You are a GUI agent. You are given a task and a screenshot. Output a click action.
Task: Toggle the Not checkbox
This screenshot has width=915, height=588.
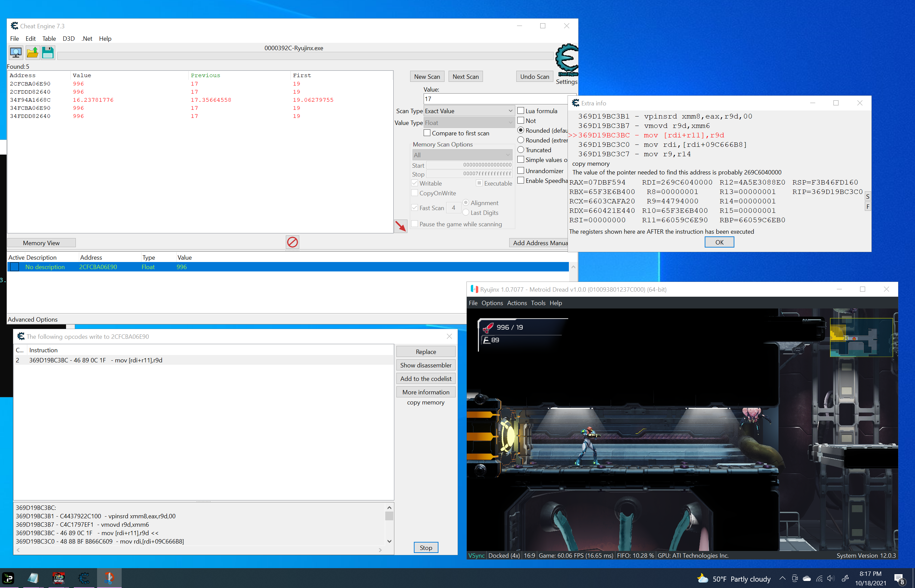coord(521,121)
